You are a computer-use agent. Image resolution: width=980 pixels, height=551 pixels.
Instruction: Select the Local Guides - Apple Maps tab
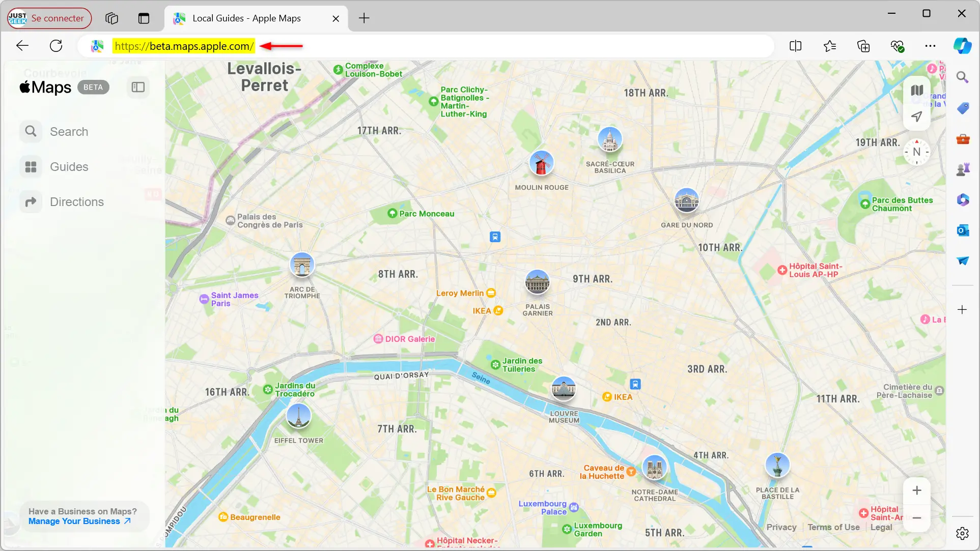[x=256, y=18]
